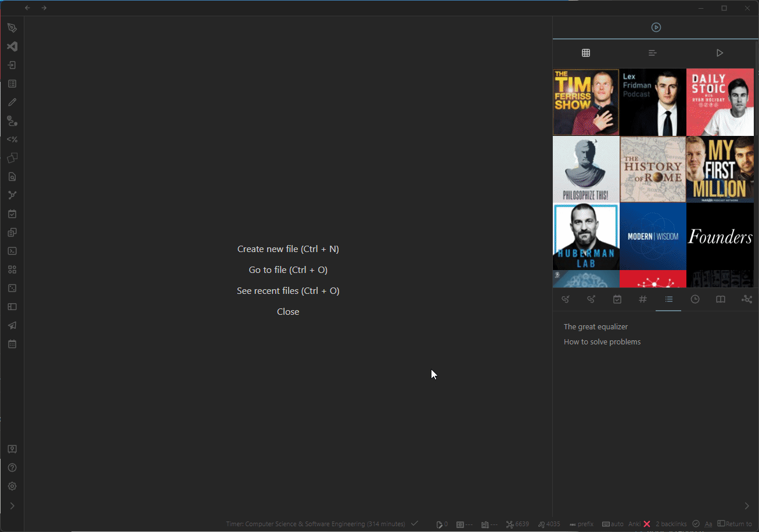759x532 pixels.
Task: Expand the left sidebar with chevron
Action: click(x=12, y=506)
